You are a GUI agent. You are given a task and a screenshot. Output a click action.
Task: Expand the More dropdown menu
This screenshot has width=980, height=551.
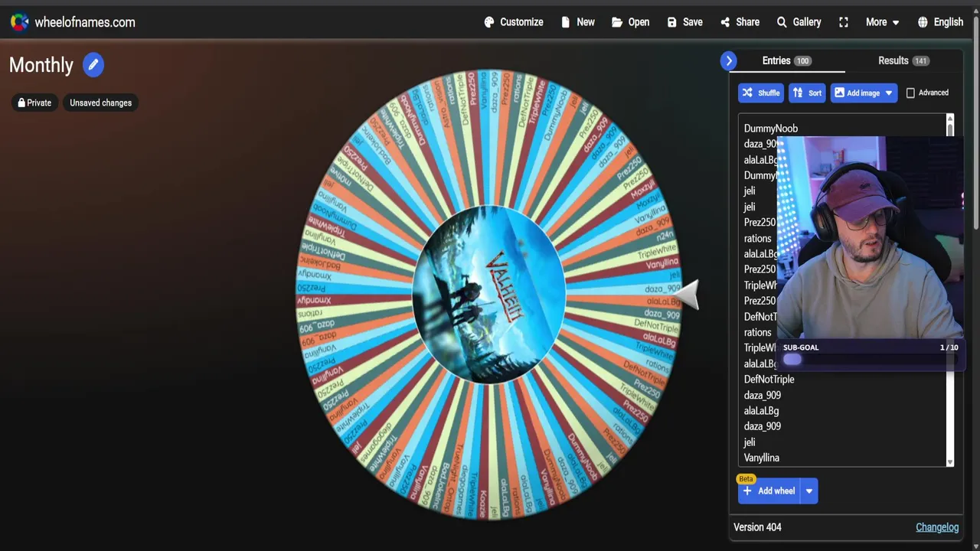click(882, 22)
